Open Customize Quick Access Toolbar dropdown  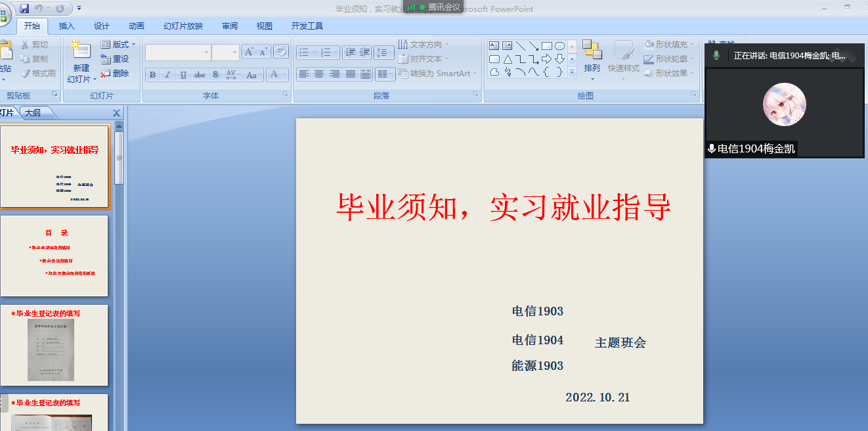tap(79, 9)
